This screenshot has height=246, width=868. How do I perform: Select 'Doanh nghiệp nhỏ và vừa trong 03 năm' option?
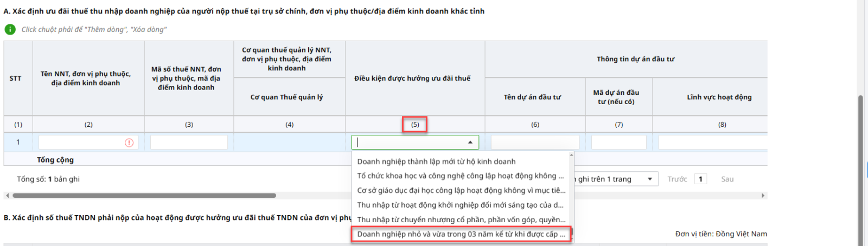tap(461, 234)
